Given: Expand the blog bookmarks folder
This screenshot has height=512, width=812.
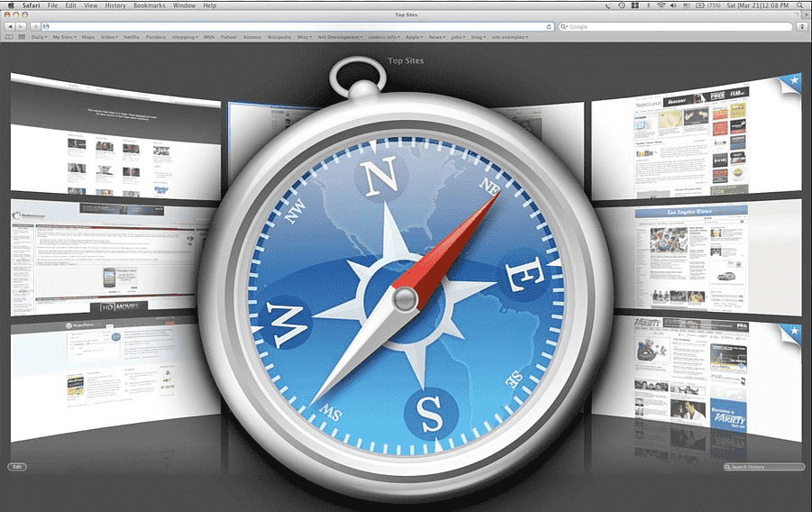Looking at the screenshot, I should [x=479, y=37].
